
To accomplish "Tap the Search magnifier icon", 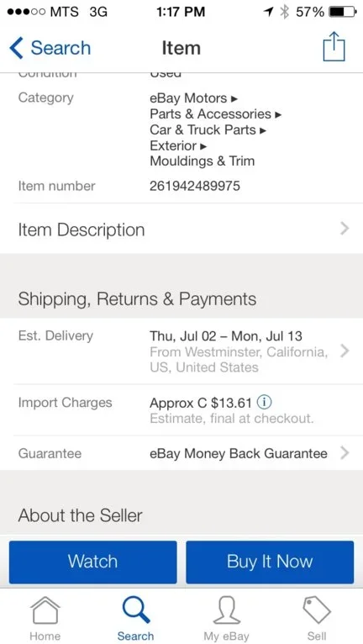I will [136, 610].
